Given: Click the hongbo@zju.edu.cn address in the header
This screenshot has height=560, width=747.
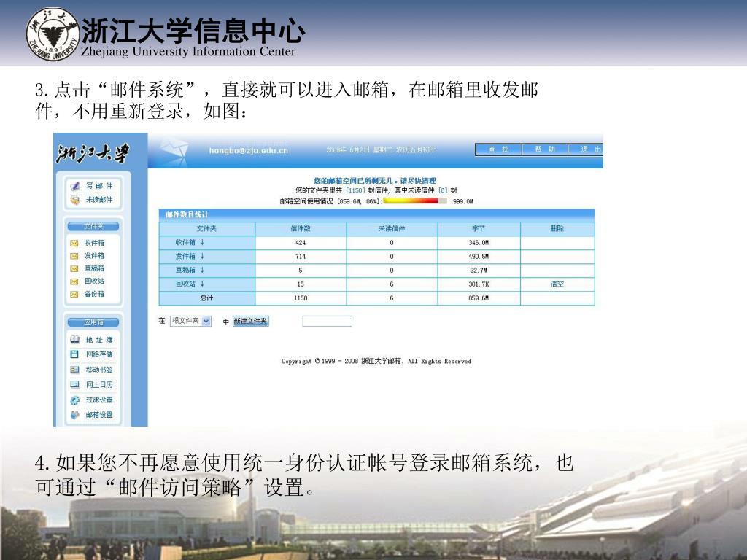Looking at the screenshot, I should click(x=249, y=150).
